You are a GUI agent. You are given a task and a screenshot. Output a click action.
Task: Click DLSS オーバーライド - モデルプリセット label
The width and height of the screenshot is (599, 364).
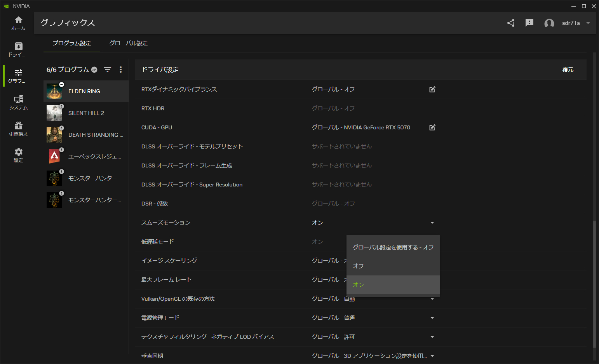click(x=192, y=146)
